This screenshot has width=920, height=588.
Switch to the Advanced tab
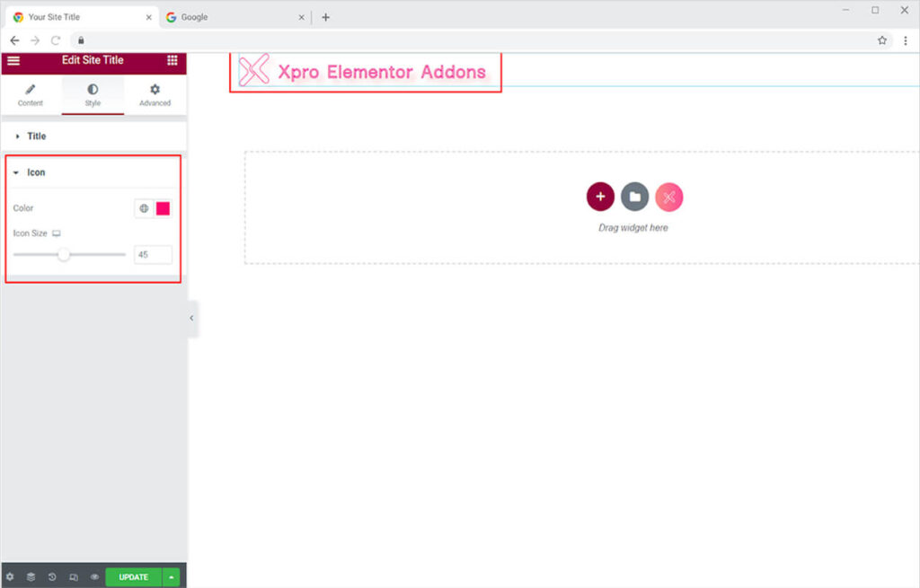[x=155, y=95]
